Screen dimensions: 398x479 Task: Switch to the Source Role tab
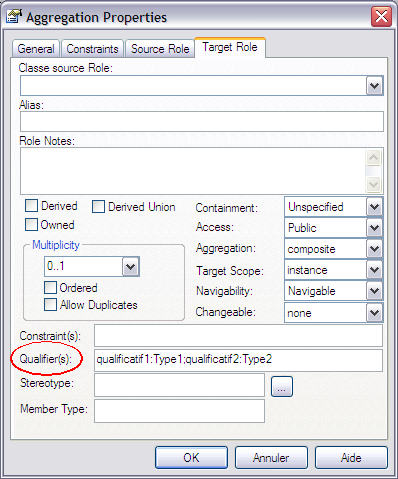point(160,49)
